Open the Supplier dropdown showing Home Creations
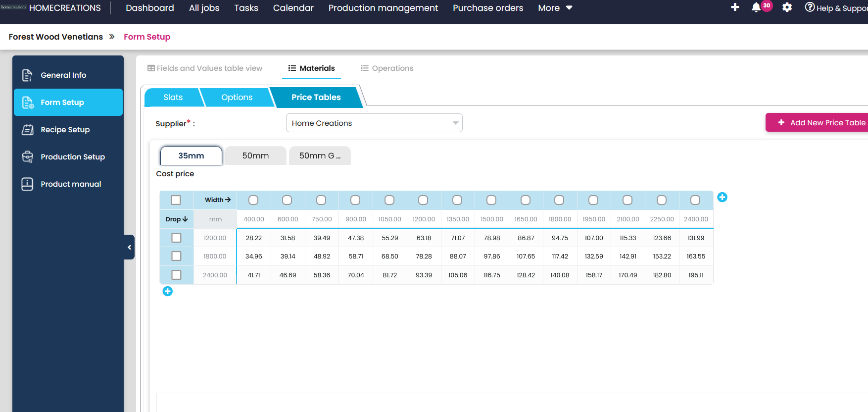Viewport: 868px width, 412px height. (374, 123)
